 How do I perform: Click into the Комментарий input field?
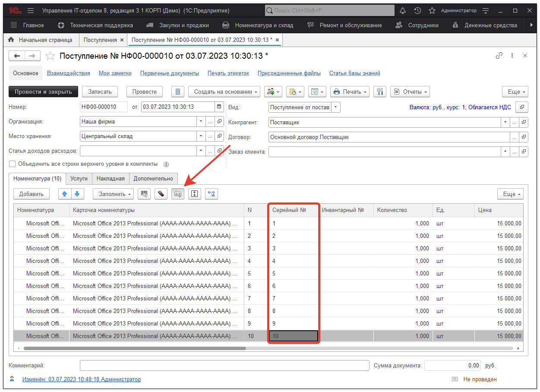coord(224,366)
